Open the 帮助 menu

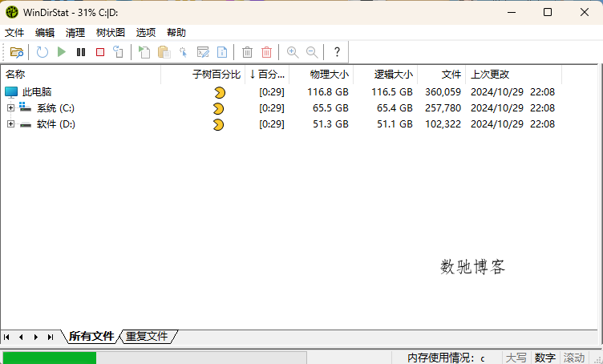pyautogui.click(x=176, y=33)
